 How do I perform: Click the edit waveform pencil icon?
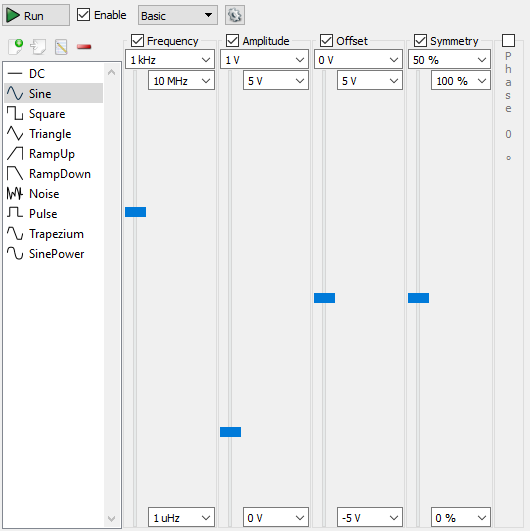pos(61,47)
